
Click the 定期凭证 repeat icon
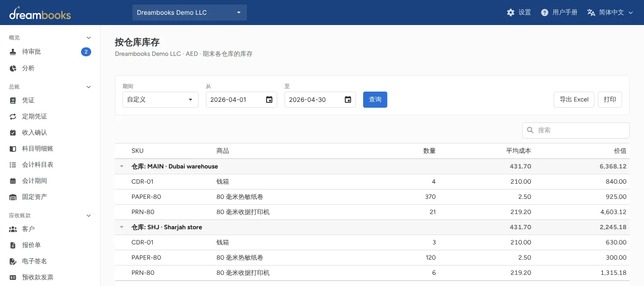[x=13, y=117]
